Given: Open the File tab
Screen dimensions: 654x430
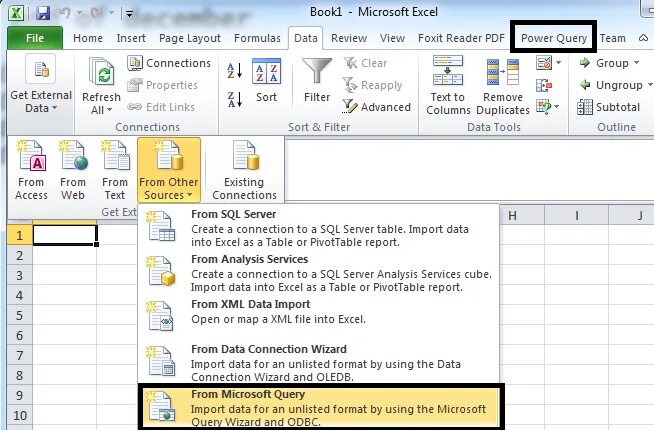Looking at the screenshot, I should point(35,38).
